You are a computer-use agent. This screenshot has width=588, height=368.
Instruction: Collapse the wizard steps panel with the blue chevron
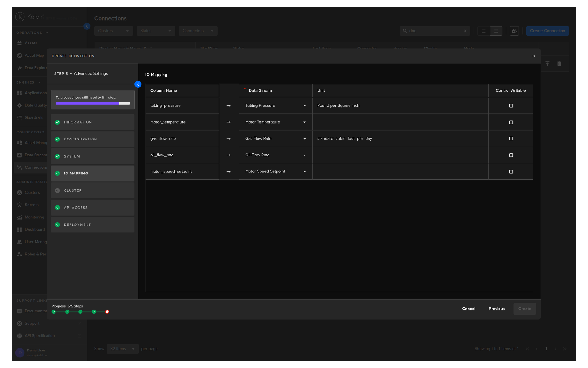(x=138, y=84)
